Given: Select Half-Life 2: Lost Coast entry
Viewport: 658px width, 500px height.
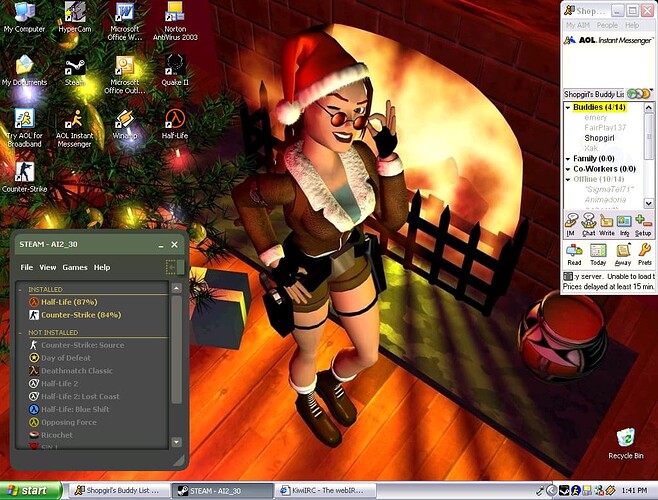Looking at the screenshot, I should pyautogui.click(x=92, y=396).
